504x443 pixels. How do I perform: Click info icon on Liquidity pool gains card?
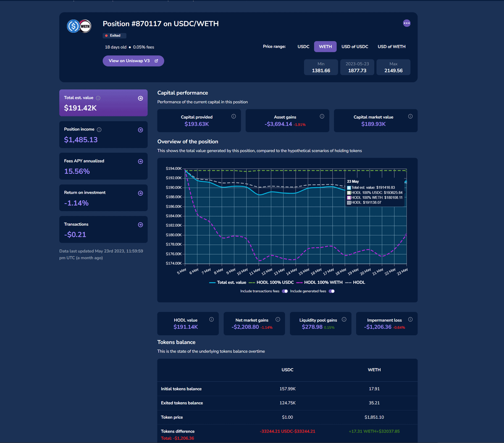tap(344, 320)
